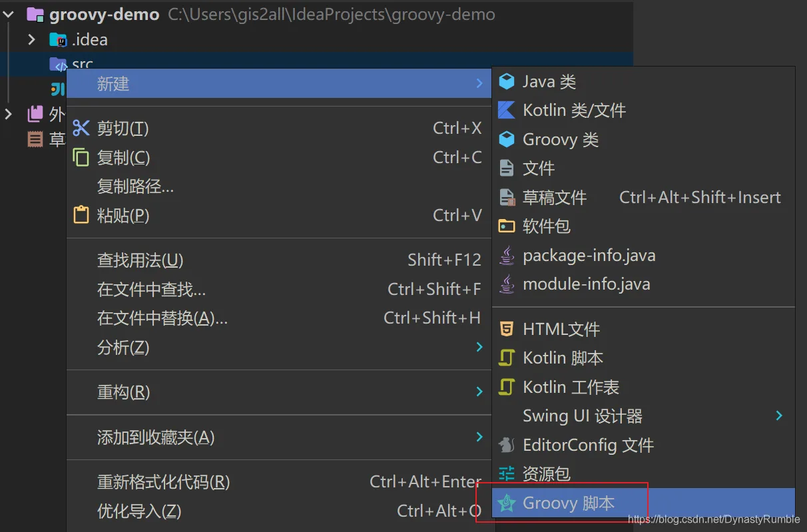Click the HTML文件 icon
The image size is (807, 532).
pos(507,328)
